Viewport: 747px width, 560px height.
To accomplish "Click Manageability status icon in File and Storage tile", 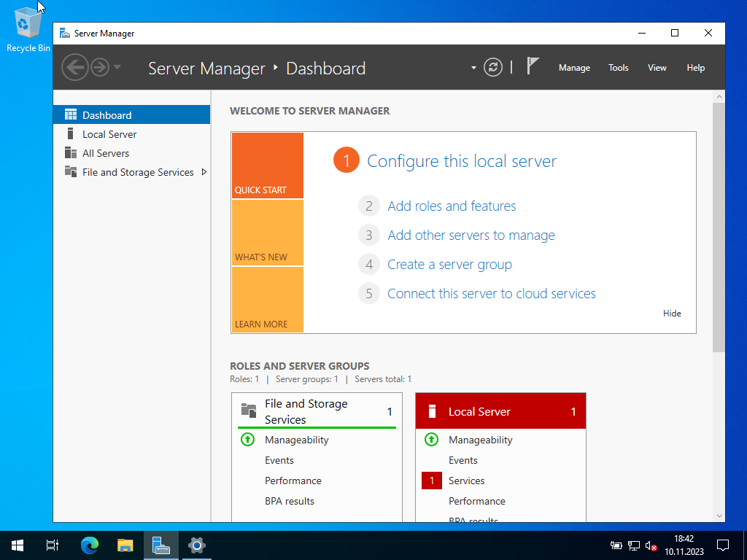I will pyautogui.click(x=248, y=439).
